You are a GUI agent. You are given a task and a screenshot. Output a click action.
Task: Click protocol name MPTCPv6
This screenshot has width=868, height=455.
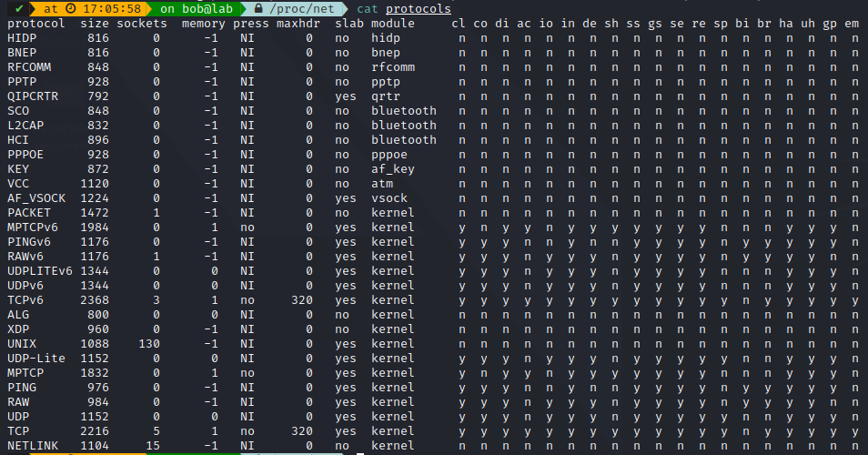click(x=33, y=227)
